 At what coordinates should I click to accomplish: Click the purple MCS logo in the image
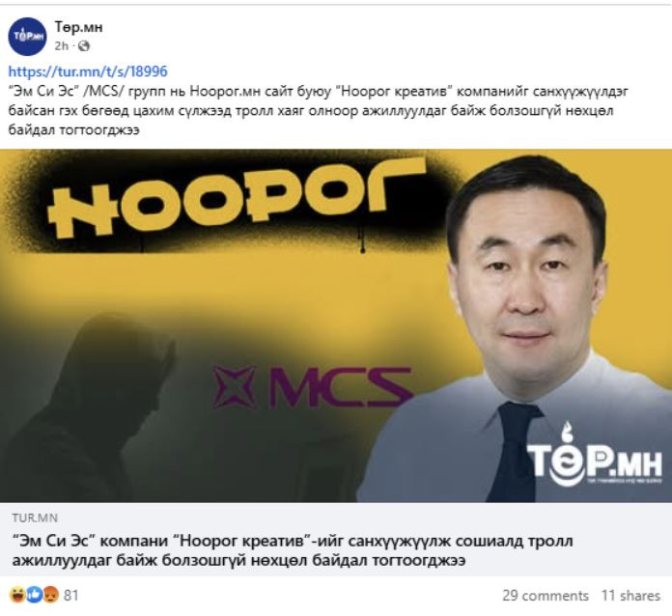coord(312,386)
